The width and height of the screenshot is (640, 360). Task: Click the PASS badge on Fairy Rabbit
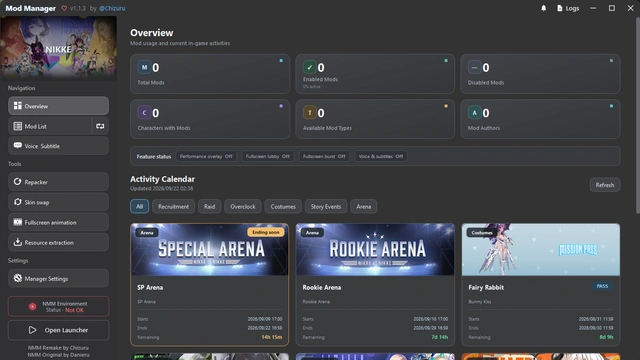pyautogui.click(x=602, y=286)
